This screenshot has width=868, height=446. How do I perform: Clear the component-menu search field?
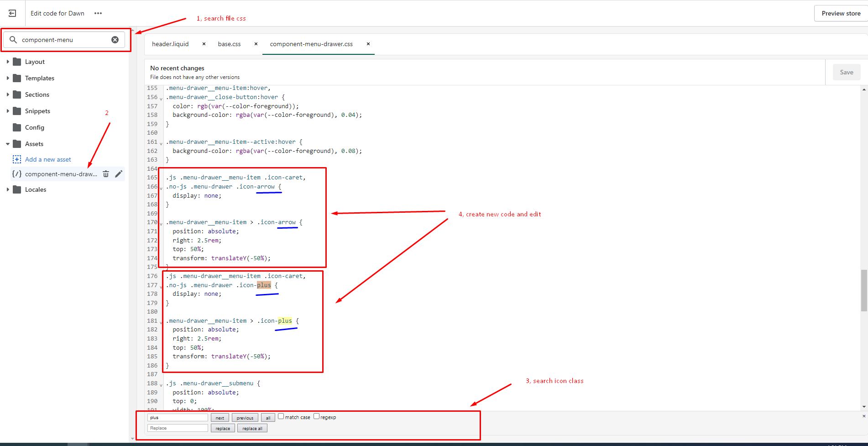coord(115,40)
